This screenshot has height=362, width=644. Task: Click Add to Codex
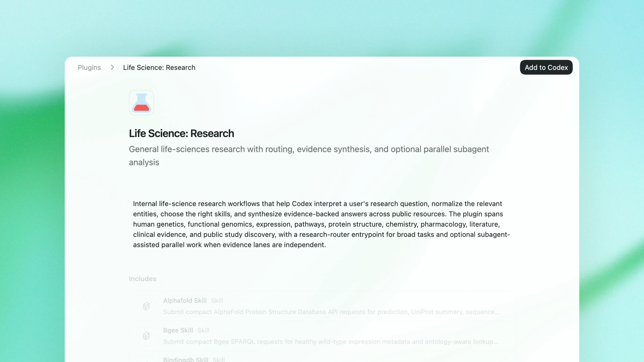pos(546,67)
